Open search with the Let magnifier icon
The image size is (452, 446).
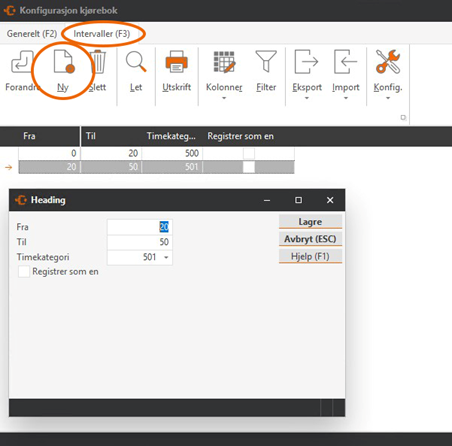136,62
